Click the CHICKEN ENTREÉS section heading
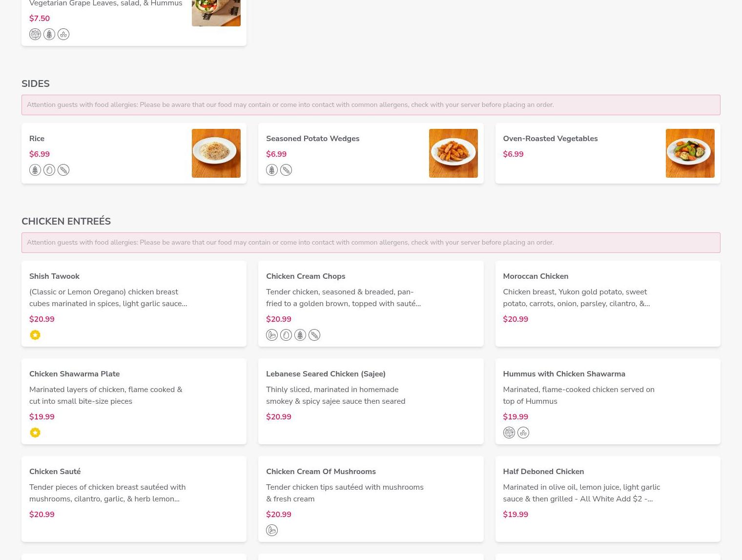Image resolution: width=742 pixels, height=560 pixels. (66, 221)
